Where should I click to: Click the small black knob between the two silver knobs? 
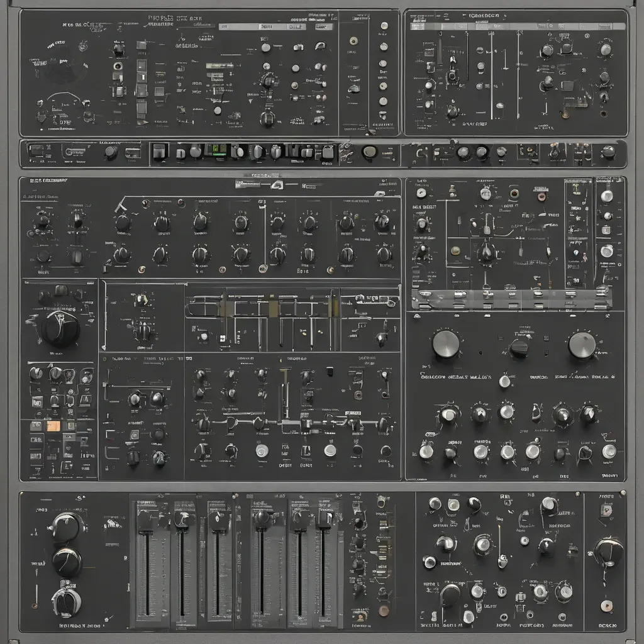click(x=518, y=348)
